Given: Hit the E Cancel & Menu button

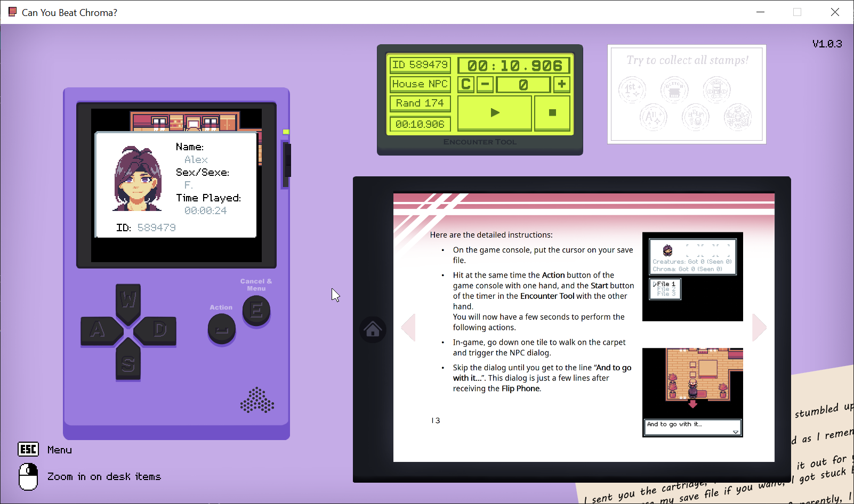Looking at the screenshot, I should coord(256,311).
